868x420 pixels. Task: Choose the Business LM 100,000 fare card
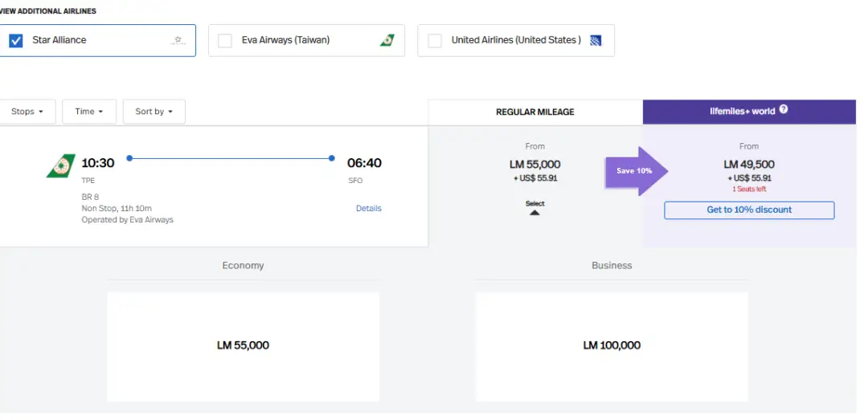click(612, 345)
